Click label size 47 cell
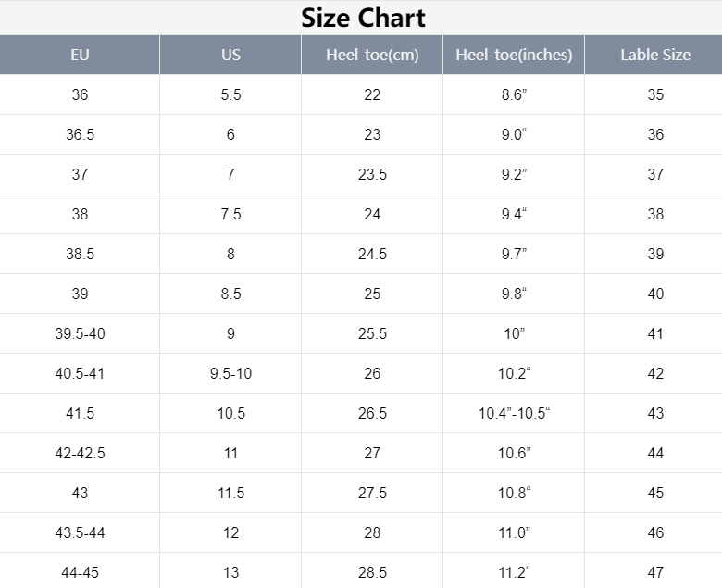This screenshot has width=722, height=588. (654, 572)
